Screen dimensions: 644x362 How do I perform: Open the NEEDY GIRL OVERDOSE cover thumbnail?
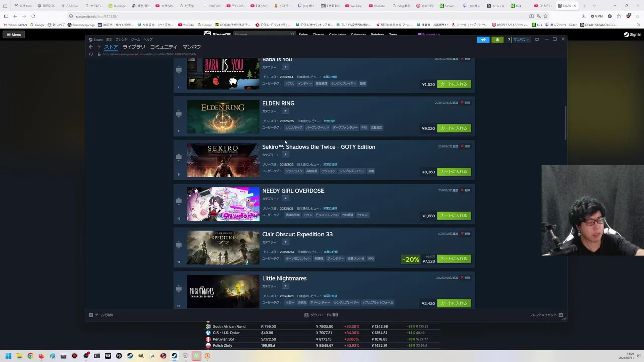pyautogui.click(x=223, y=204)
